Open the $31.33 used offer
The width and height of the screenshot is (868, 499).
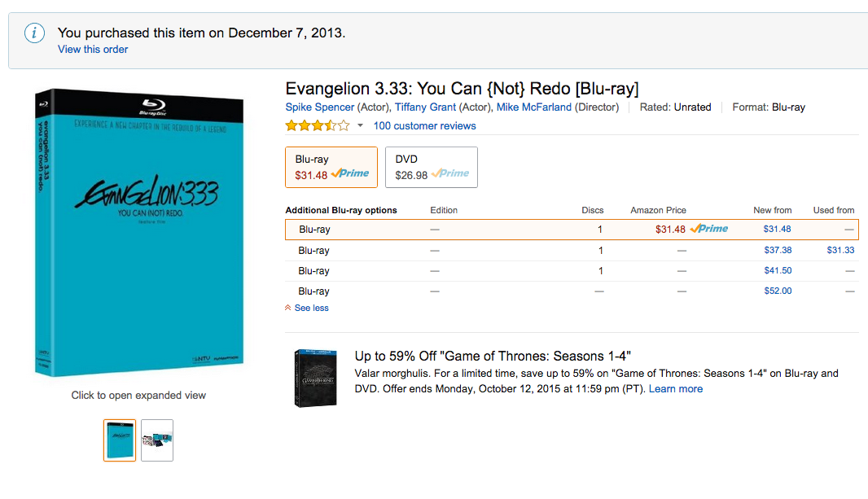(x=840, y=250)
